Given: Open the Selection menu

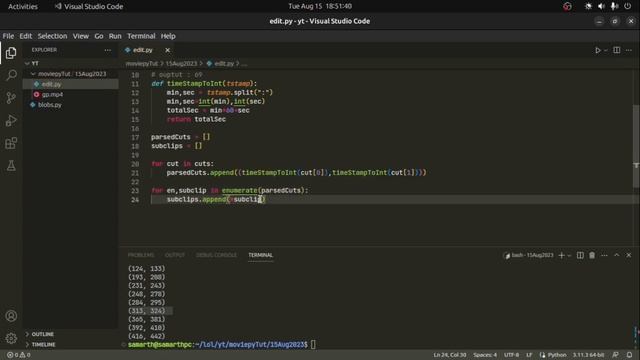Looking at the screenshot, I should (x=52, y=36).
